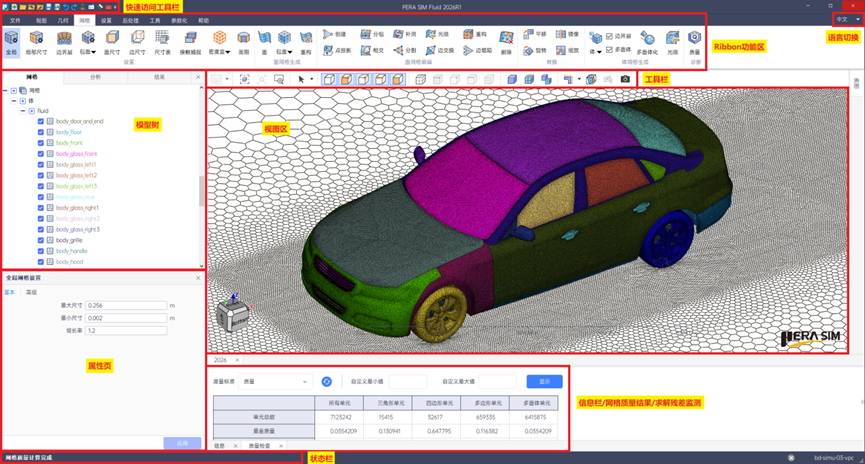The height and width of the screenshot is (464, 865).
Task: Click the blue 显示 button
Action: [544, 382]
